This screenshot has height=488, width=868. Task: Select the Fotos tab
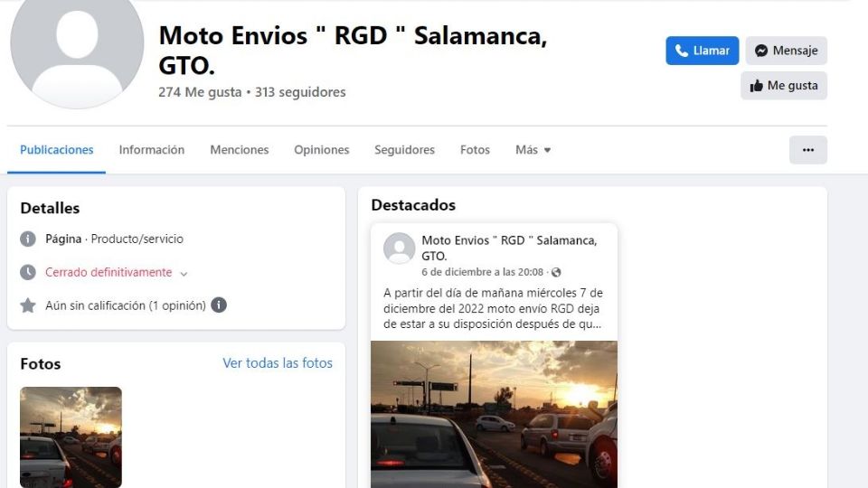(475, 150)
